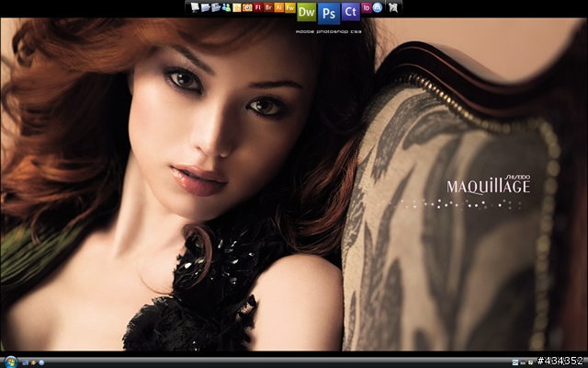The height and width of the screenshot is (368, 588).
Task: Launch Adobe InDesign (ID) from the dock
Action: point(367,7)
